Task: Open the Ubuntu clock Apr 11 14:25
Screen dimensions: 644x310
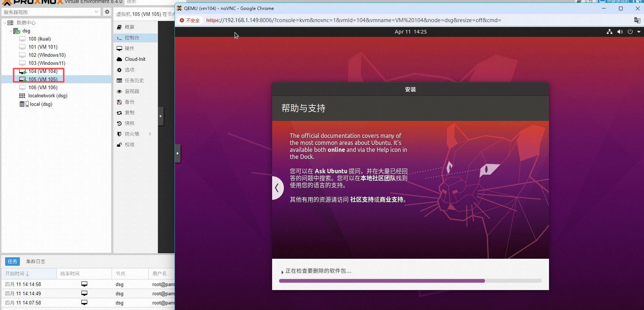Action: (411, 32)
